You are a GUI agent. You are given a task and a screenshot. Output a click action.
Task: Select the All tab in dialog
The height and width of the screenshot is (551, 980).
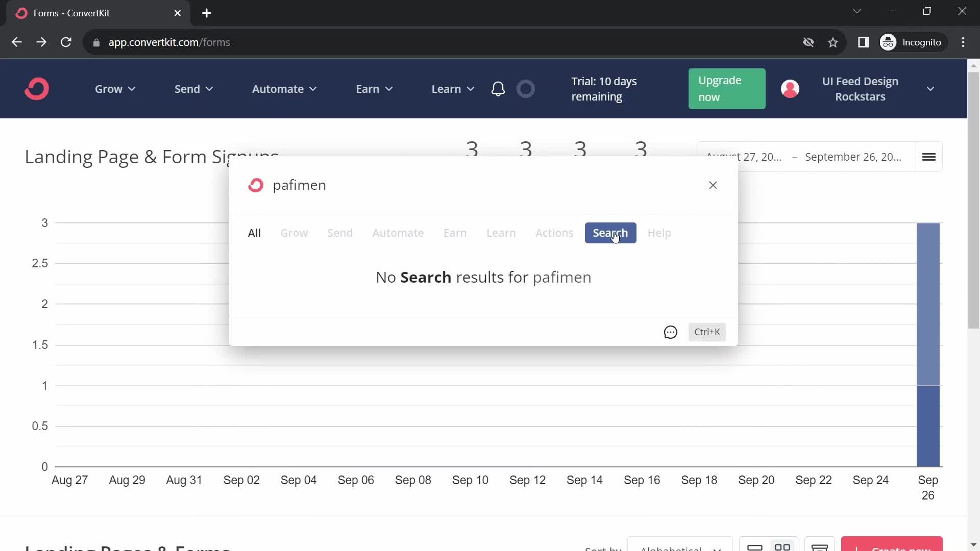click(254, 233)
